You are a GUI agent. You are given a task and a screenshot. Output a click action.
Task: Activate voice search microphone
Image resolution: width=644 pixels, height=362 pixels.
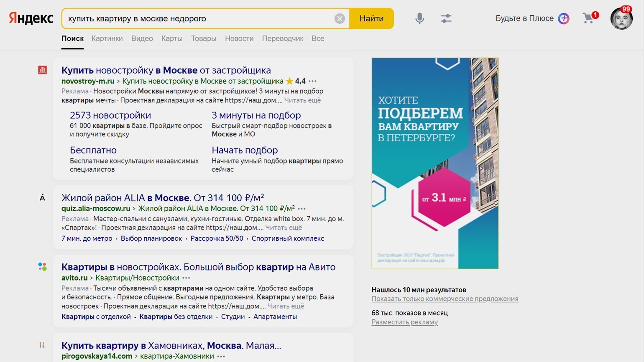pyautogui.click(x=419, y=18)
